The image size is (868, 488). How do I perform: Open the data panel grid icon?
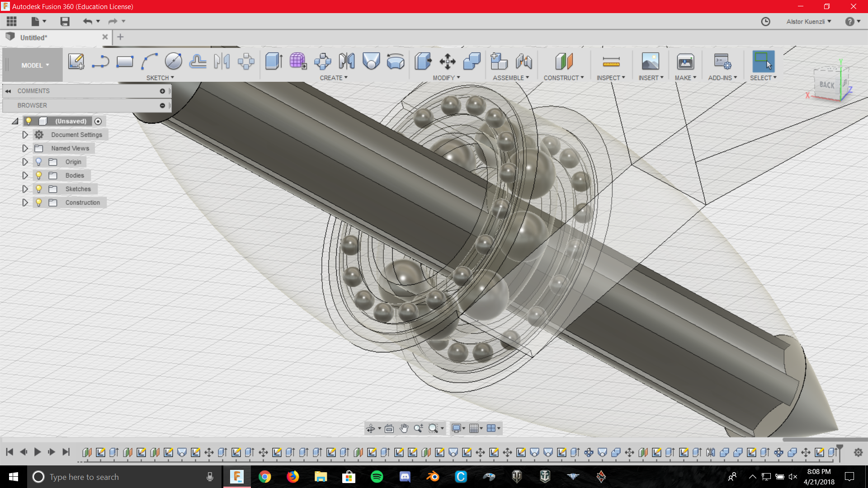pyautogui.click(x=12, y=21)
